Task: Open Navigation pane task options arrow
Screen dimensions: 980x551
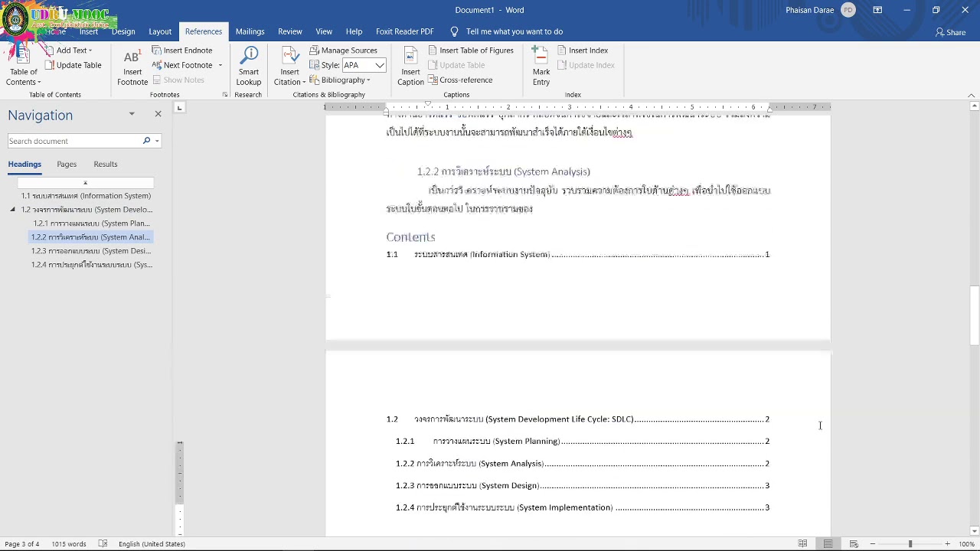Action: [132, 114]
